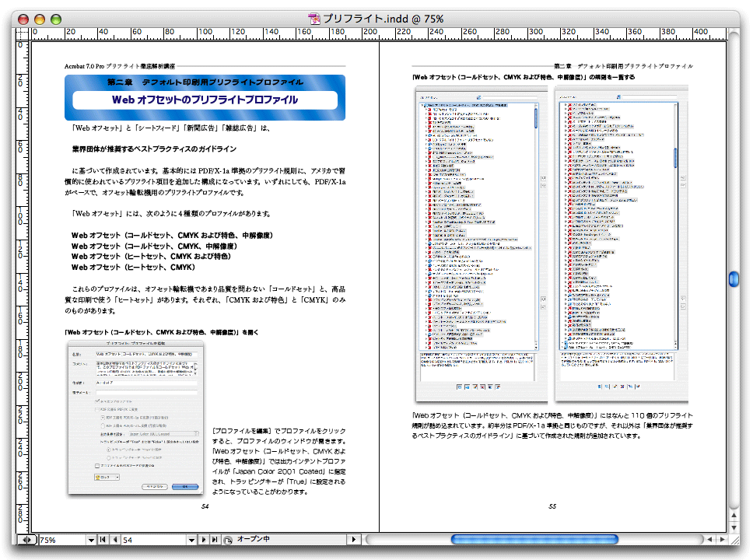
Task: Click the vertical scrollbar thumb
Action: [734, 279]
